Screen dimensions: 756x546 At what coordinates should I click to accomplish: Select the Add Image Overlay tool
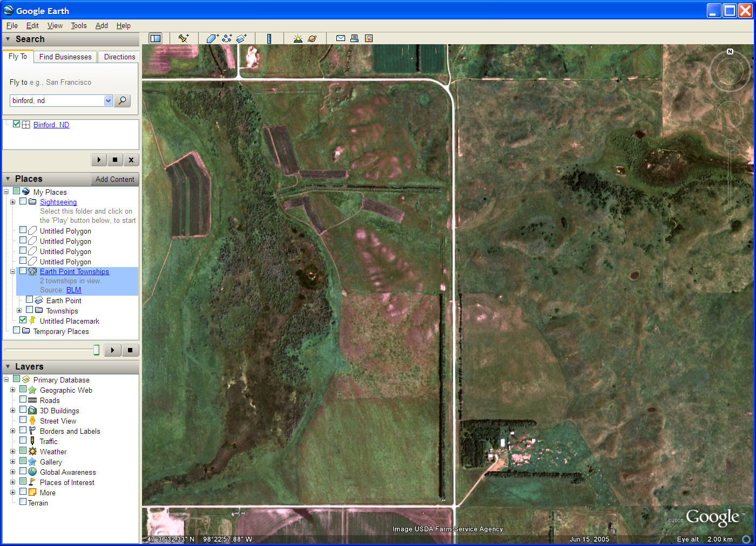coord(241,38)
